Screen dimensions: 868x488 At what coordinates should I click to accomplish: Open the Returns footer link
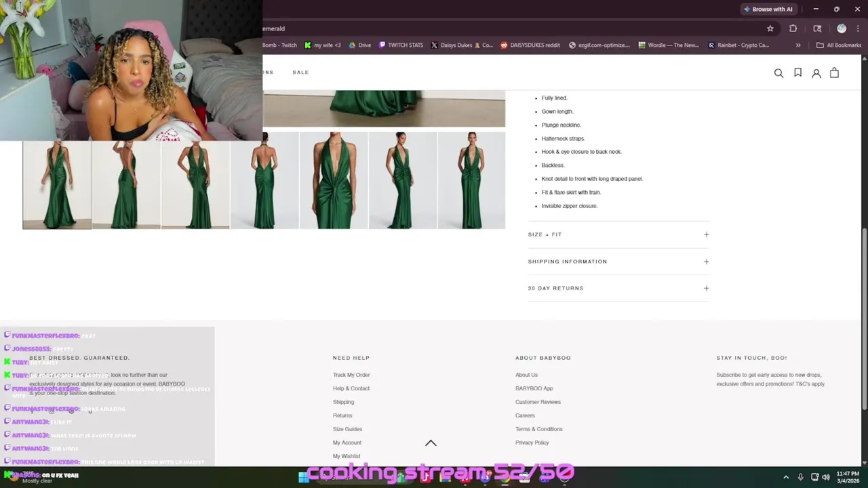342,415
